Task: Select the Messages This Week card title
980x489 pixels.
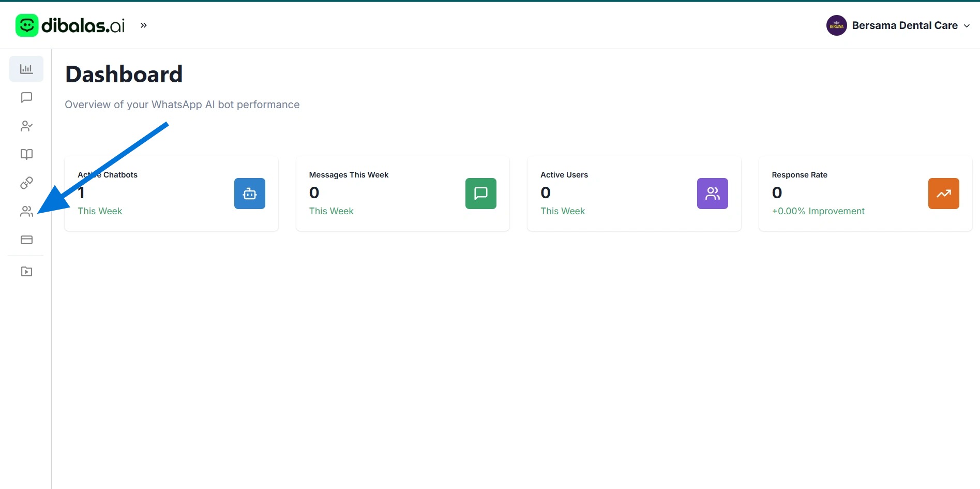Action: coord(349,175)
